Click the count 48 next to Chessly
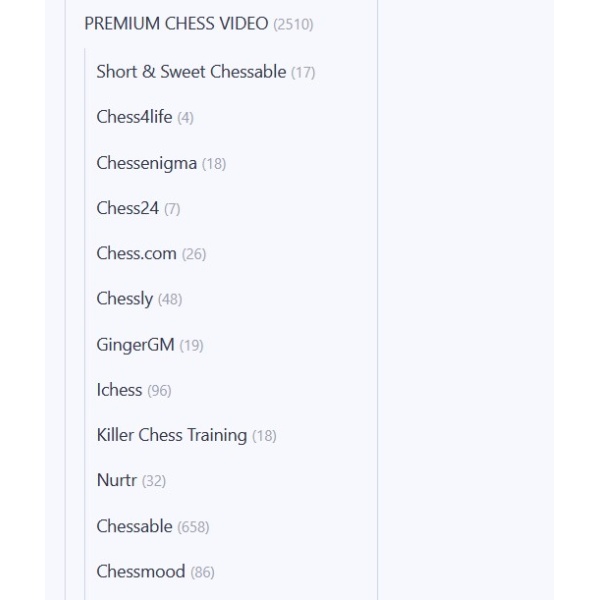This screenshot has width=600, height=600. (170, 300)
